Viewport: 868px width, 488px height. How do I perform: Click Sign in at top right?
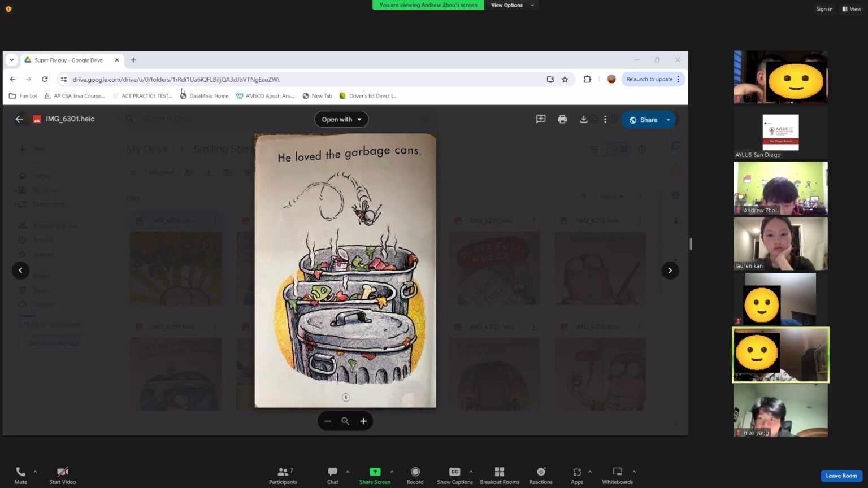(824, 9)
